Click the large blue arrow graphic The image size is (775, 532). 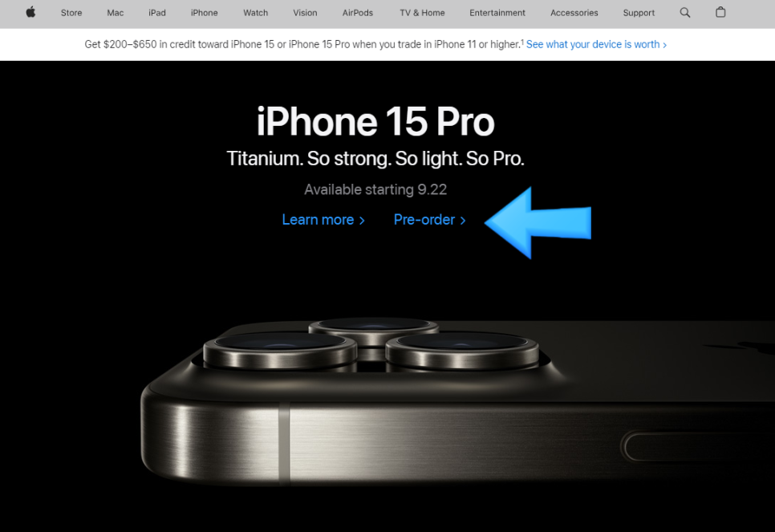[538, 223]
